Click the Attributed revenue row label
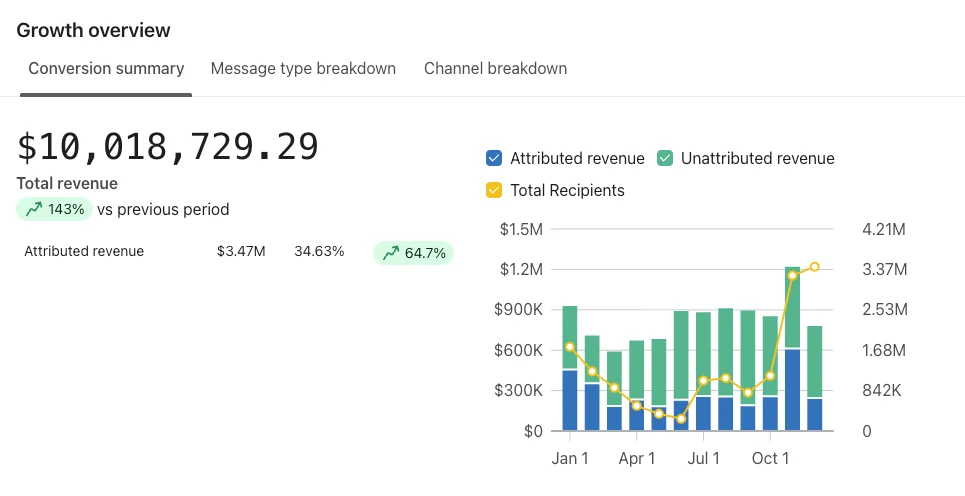The height and width of the screenshot is (496, 965). point(84,251)
